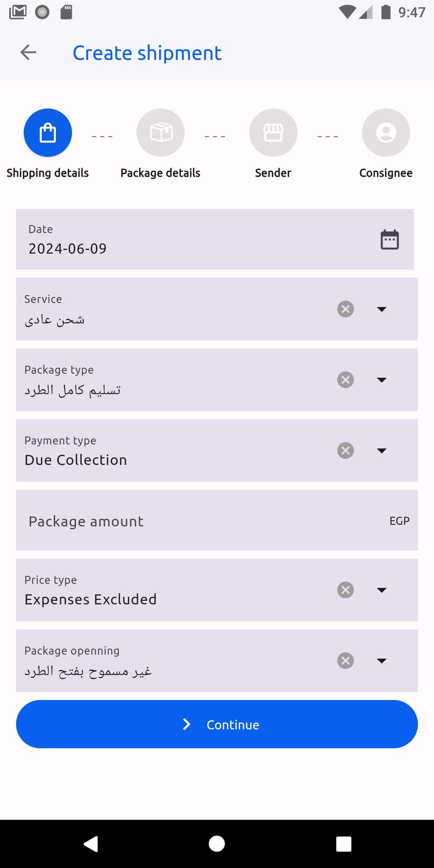
Task: Focus the Package amount input field
Action: coord(217,520)
